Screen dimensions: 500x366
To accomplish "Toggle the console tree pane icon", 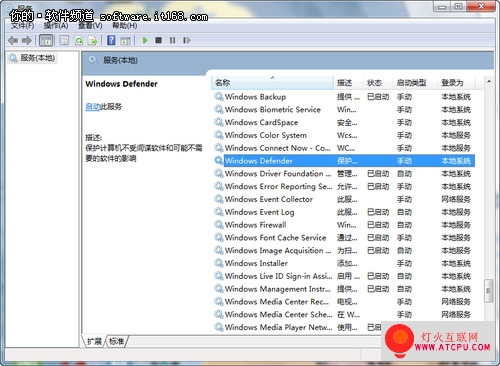I will tap(46, 41).
